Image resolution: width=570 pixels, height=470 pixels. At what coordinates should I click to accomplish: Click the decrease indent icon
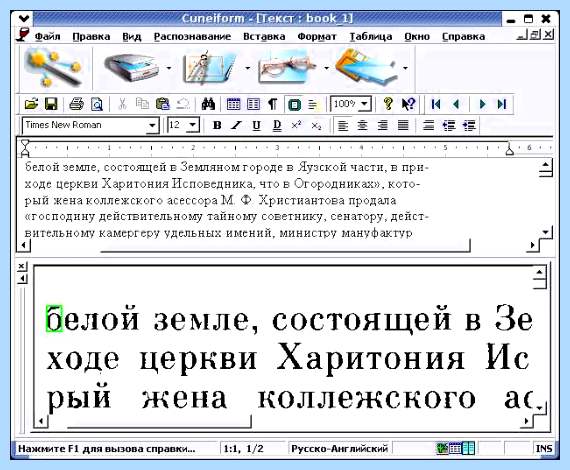click(x=449, y=125)
